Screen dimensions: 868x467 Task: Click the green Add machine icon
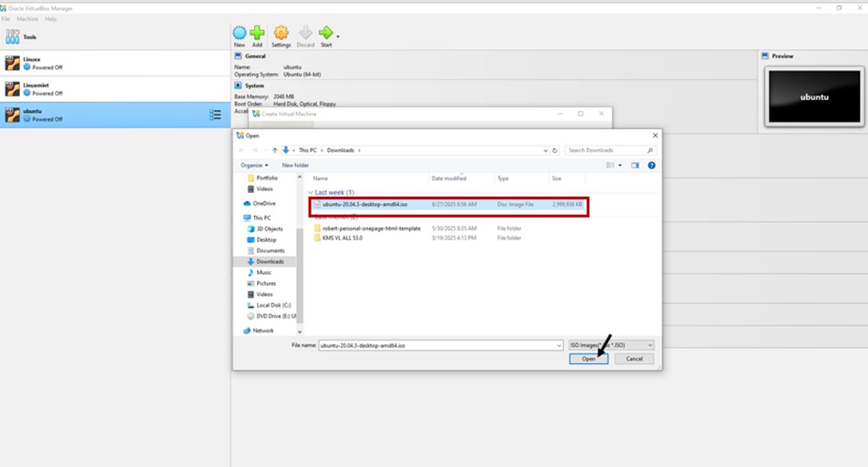(x=258, y=36)
